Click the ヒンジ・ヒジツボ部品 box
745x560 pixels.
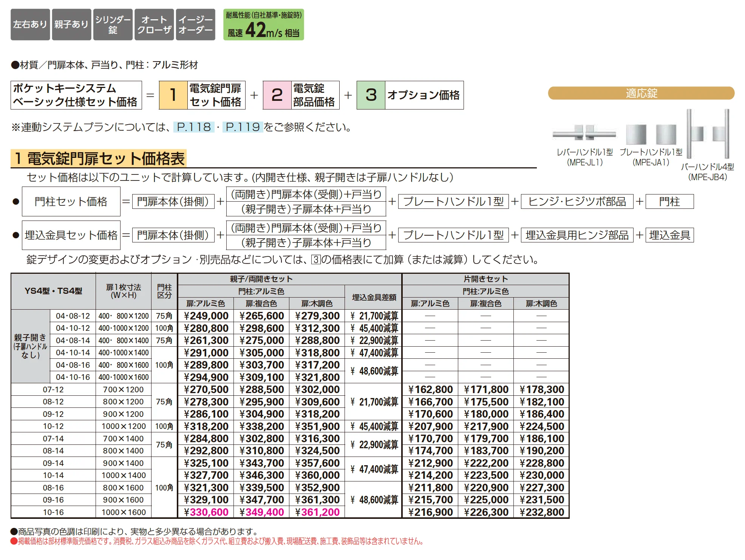(x=577, y=202)
